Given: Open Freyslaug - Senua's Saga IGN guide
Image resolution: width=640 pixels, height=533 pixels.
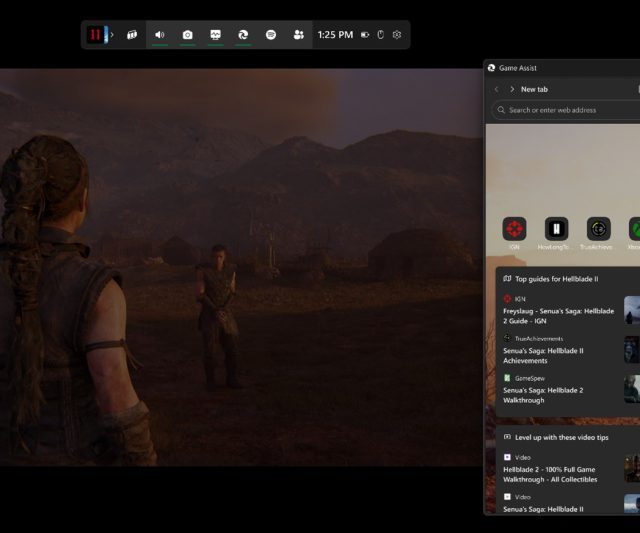Looking at the screenshot, I should pos(558,316).
